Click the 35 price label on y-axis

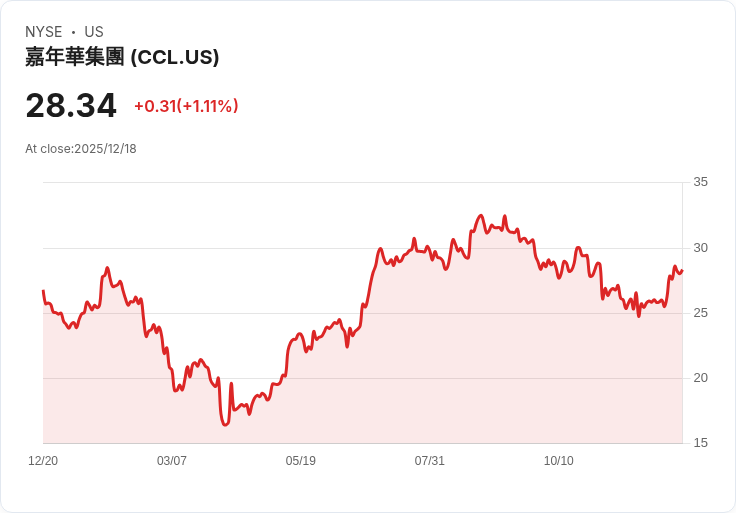click(x=700, y=182)
